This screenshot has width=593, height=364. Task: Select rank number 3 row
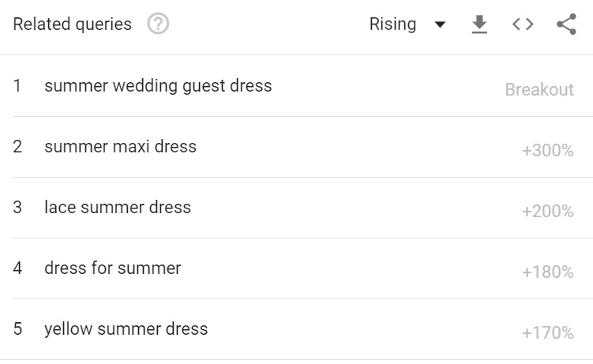coord(297,208)
